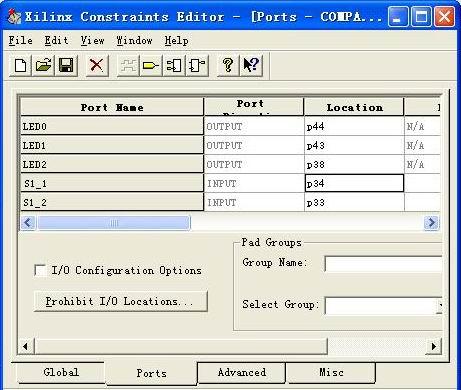Click the red X delete icon

coord(97,65)
